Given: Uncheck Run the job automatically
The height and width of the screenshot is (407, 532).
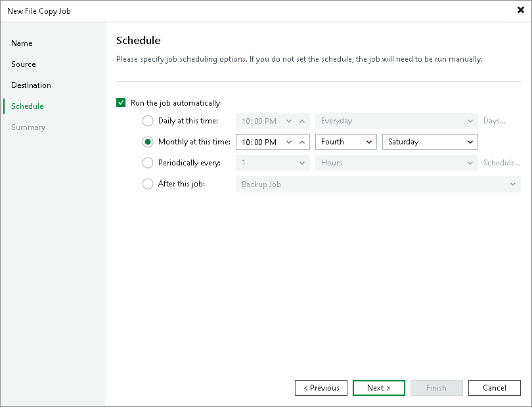Looking at the screenshot, I should [x=121, y=102].
